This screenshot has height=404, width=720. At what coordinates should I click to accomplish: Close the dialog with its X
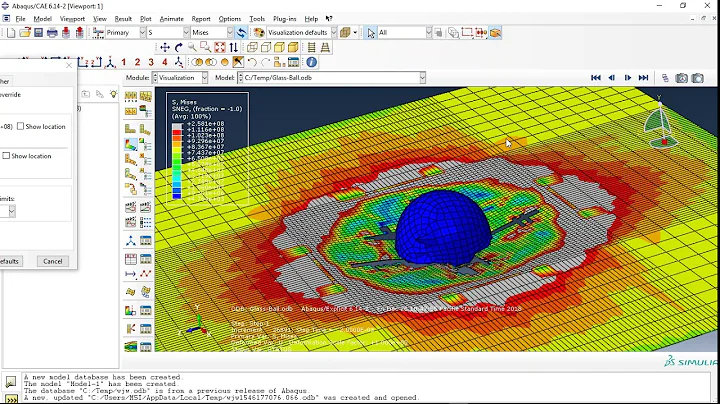(x=69, y=65)
